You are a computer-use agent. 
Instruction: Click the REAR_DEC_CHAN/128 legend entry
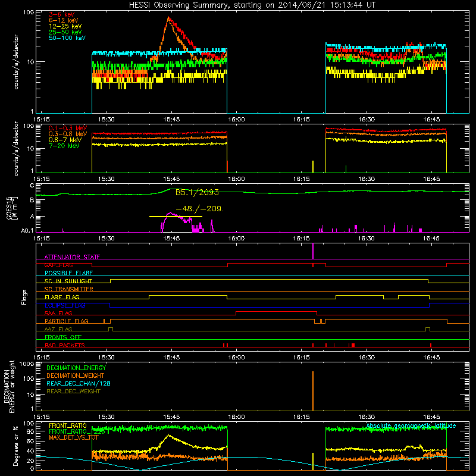coord(79,383)
